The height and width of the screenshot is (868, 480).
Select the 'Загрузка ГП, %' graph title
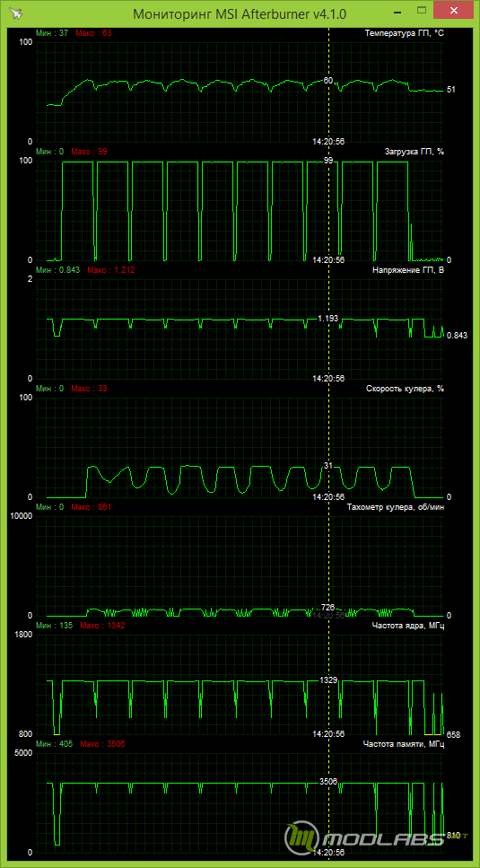coord(414,152)
